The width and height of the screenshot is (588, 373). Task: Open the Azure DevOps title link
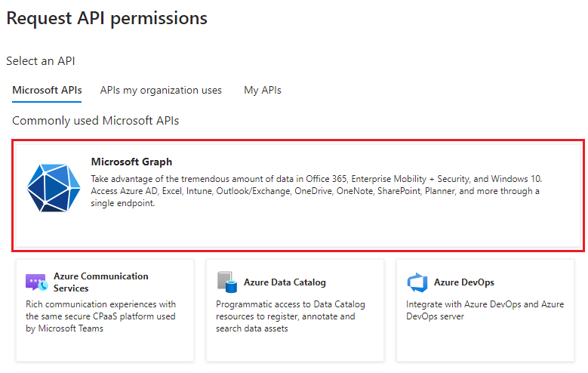(x=463, y=282)
